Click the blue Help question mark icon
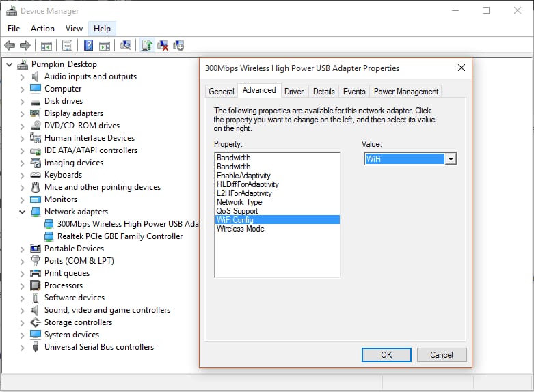 88,45
